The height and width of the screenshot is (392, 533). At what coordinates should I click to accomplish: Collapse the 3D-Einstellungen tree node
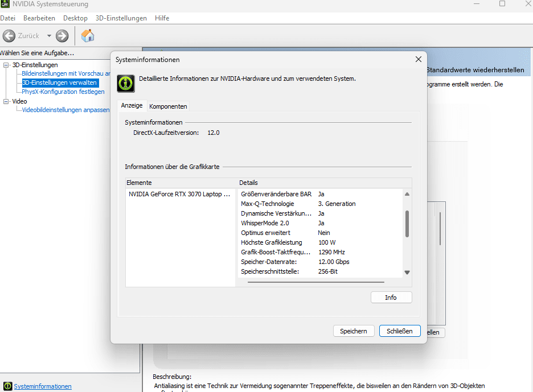pyautogui.click(x=6, y=65)
